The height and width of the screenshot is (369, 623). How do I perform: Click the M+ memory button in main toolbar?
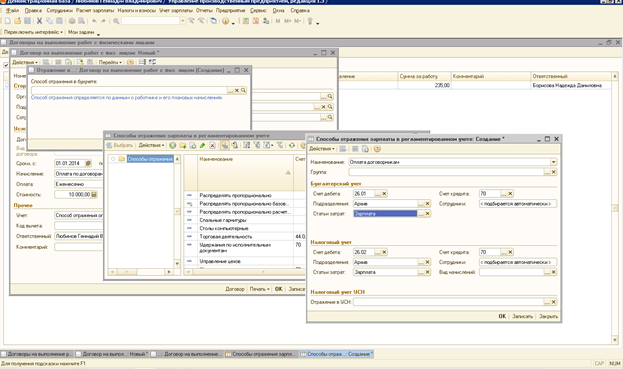(x=288, y=21)
